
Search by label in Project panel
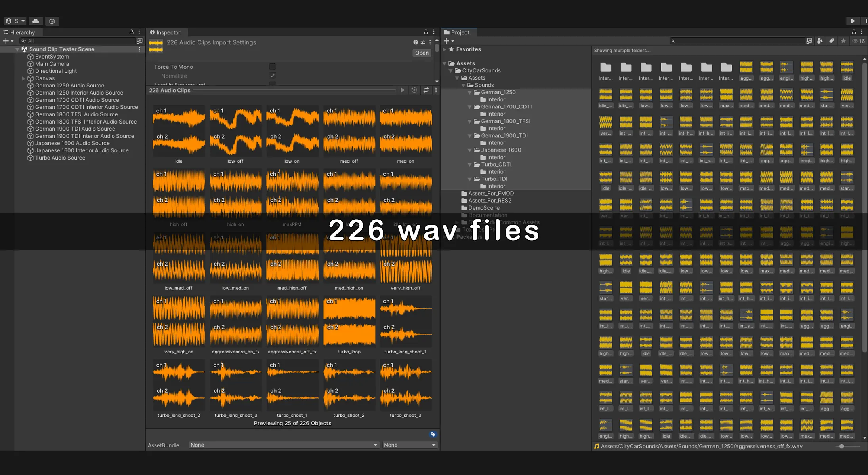(x=832, y=41)
